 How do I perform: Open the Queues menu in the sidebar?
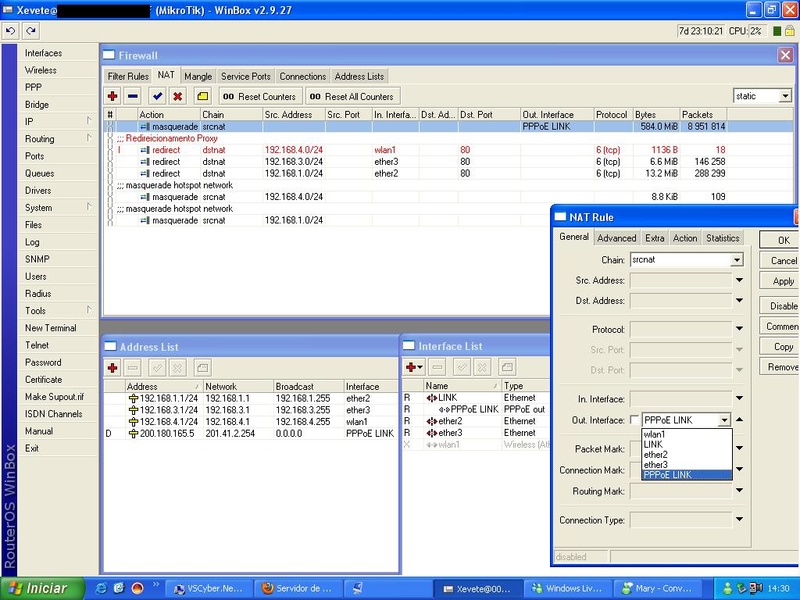[x=40, y=173]
